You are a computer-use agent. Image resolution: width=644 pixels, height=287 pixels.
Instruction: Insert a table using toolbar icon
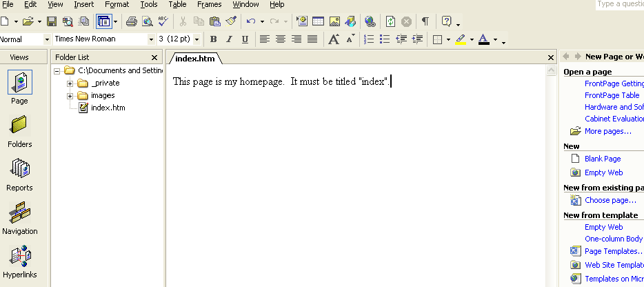(319, 21)
